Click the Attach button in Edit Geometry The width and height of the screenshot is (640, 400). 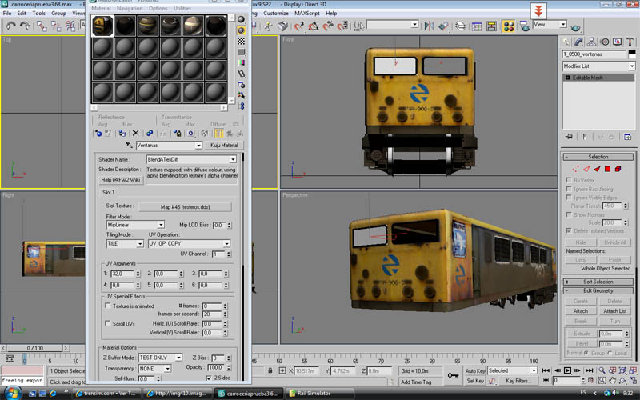[581, 312]
